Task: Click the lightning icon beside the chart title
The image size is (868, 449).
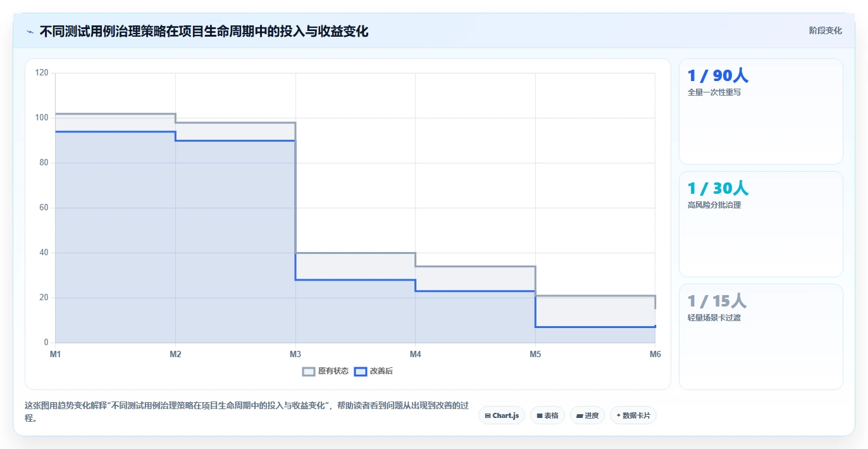Action: click(30, 31)
